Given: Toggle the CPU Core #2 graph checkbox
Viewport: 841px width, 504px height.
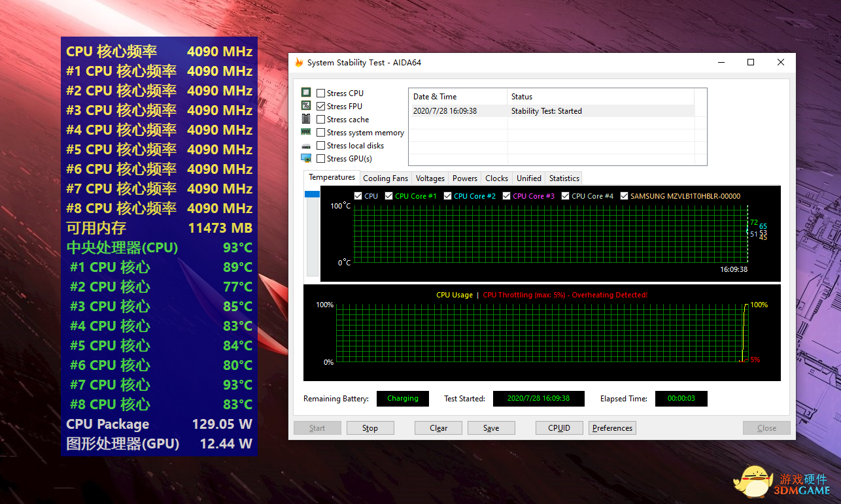Looking at the screenshot, I should tap(448, 196).
